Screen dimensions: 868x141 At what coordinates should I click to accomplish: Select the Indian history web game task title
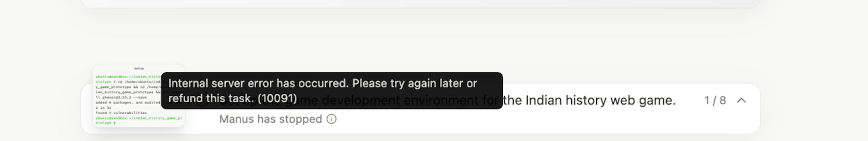448,100
